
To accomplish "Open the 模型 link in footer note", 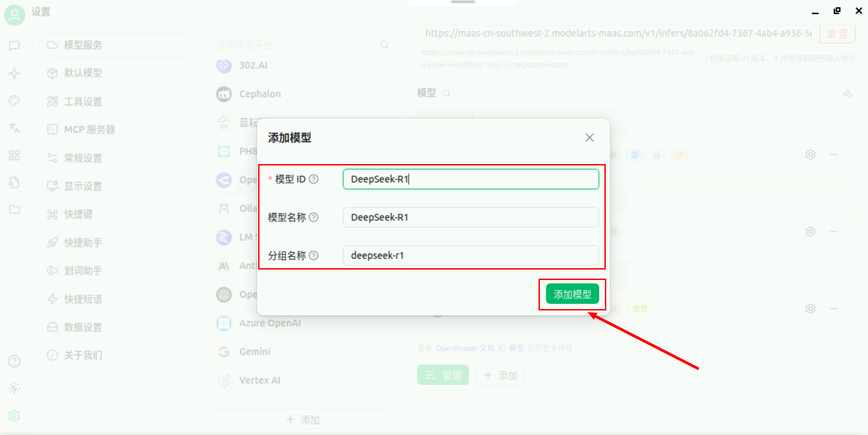I will (516, 348).
